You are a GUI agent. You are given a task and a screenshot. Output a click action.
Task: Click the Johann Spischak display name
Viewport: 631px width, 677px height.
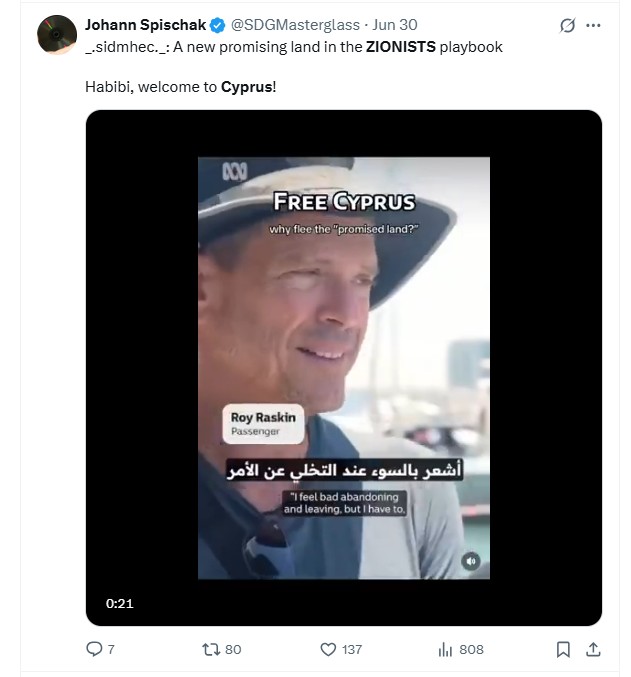point(143,25)
